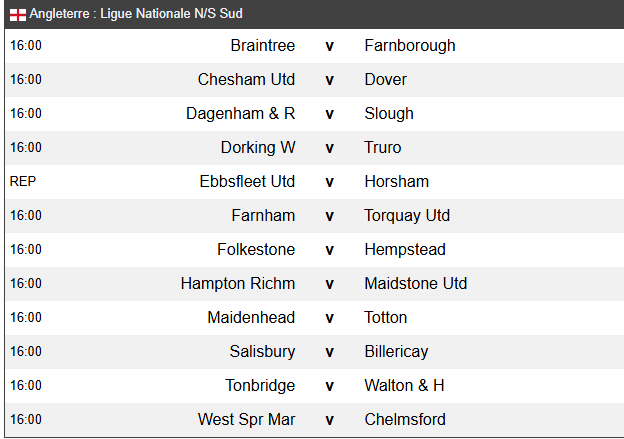Open Dagenham & R team page

[x=240, y=113]
